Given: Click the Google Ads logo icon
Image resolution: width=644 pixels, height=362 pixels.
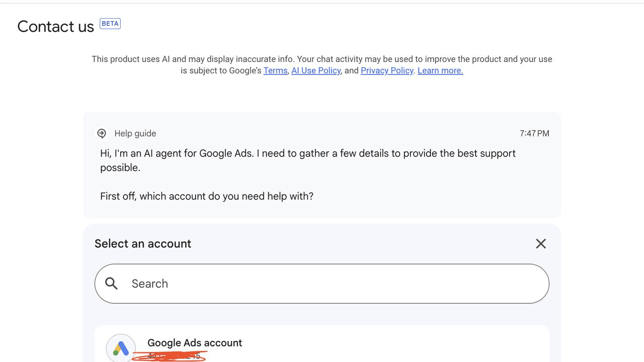Looking at the screenshot, I should (x=121, y=348).
